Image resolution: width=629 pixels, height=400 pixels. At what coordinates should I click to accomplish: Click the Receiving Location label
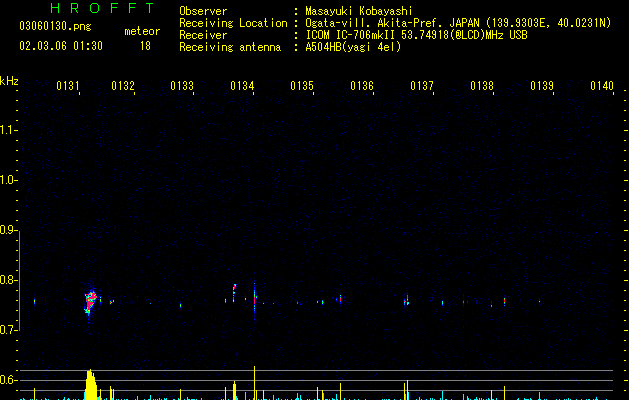pyautogui.click(x=233, y=23)
